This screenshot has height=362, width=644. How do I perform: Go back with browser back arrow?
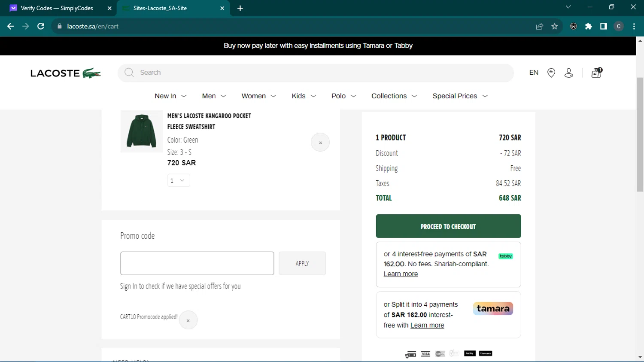pyautogui.click(x=11, y=26)
